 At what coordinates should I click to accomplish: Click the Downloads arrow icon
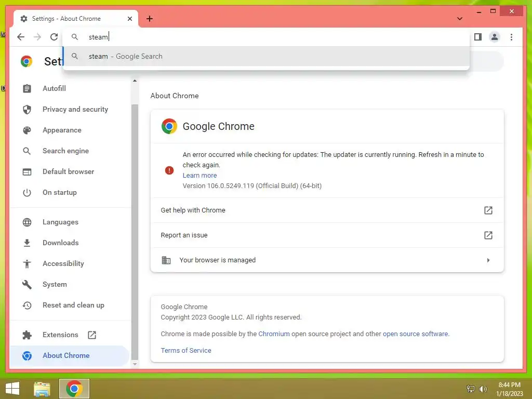point(27,243)
